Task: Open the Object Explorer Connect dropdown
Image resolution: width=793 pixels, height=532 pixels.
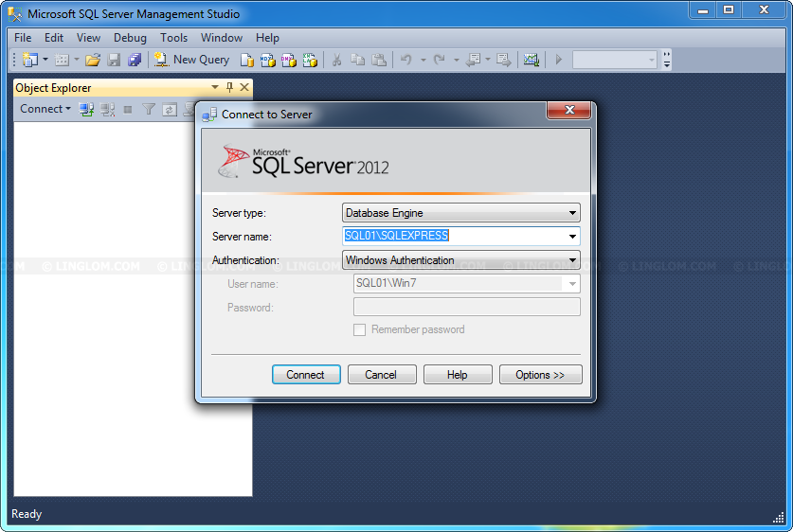Action: click(x=45, y=109)
